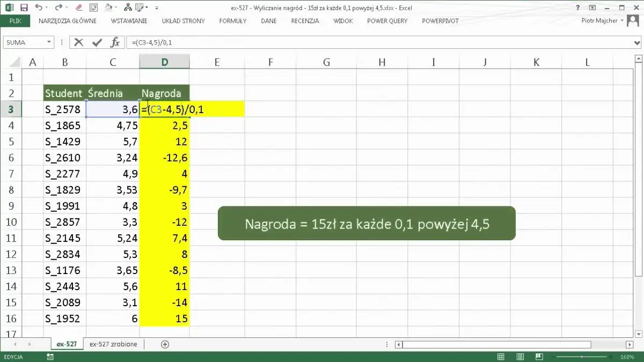Image resolution: width=644 pixels, height=362 pixels.
Task: Click the Undo icon
Action: coord(38,7)
